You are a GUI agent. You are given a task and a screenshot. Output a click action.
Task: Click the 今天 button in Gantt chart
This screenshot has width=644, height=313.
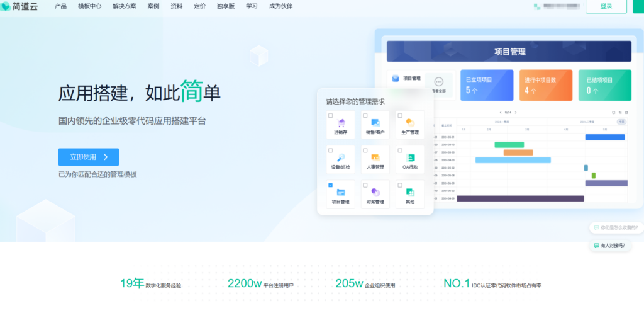[622, 122]
